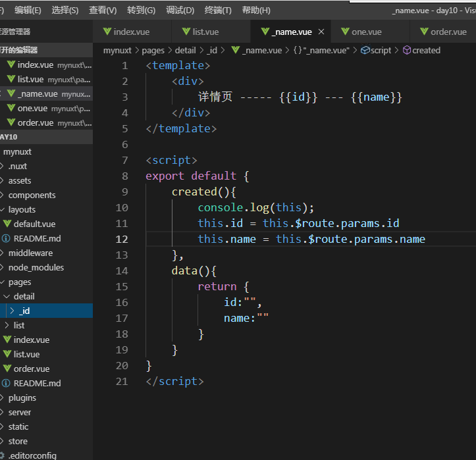Place cursor on console.log(this) line

pyautogui.click(x=256, y=207)
